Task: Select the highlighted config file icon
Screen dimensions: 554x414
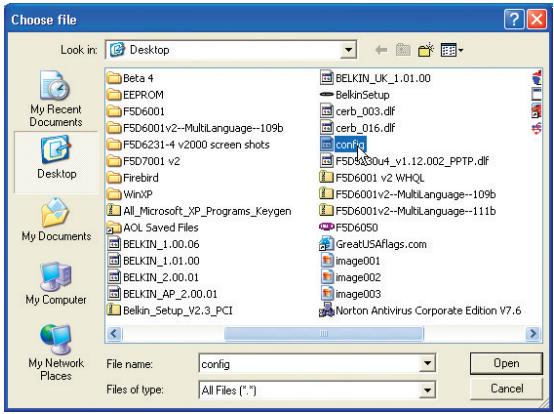Action: point(326,144)
